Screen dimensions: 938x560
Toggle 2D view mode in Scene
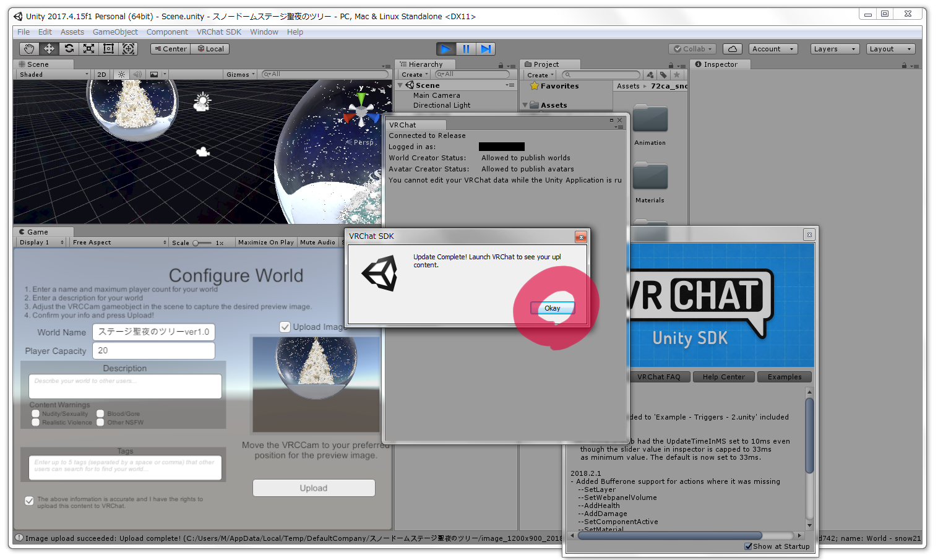point(101,74)
